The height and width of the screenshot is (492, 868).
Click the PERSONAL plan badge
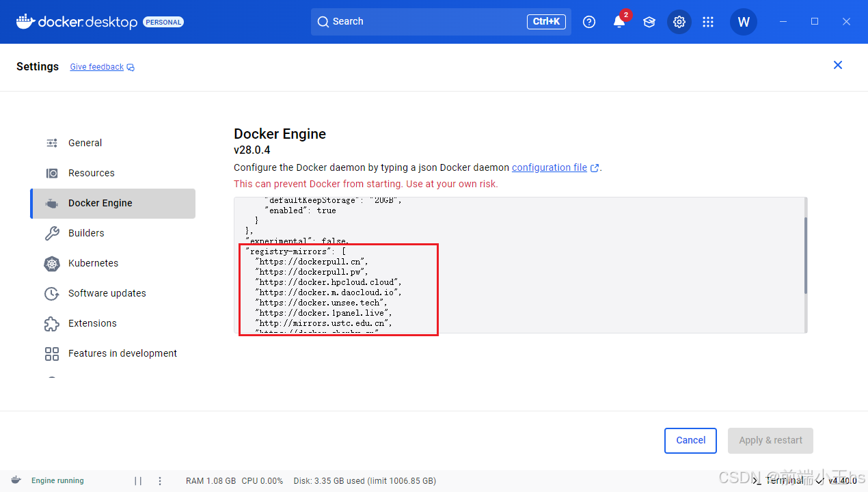coord(163,22)
